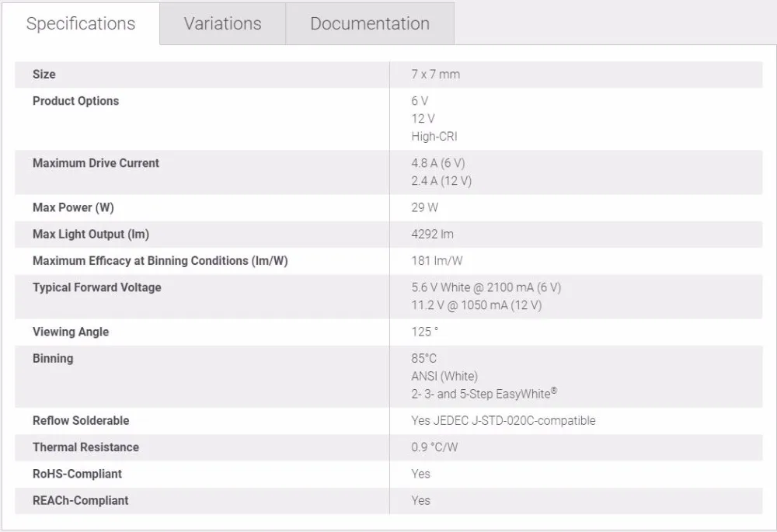The image size is (777, 532).
Task: Click the 'Yes' value for REACh-Compliant
Action: tap(420, 501)
